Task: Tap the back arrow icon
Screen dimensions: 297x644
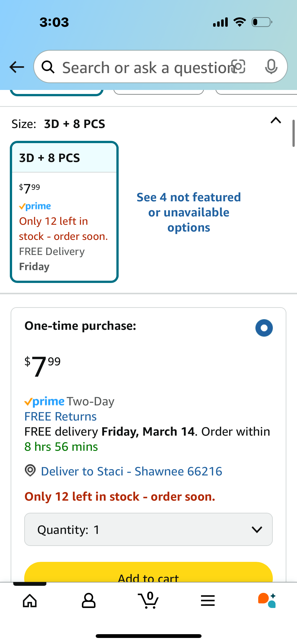Action: pyautogui.click(x=17, y=67)
